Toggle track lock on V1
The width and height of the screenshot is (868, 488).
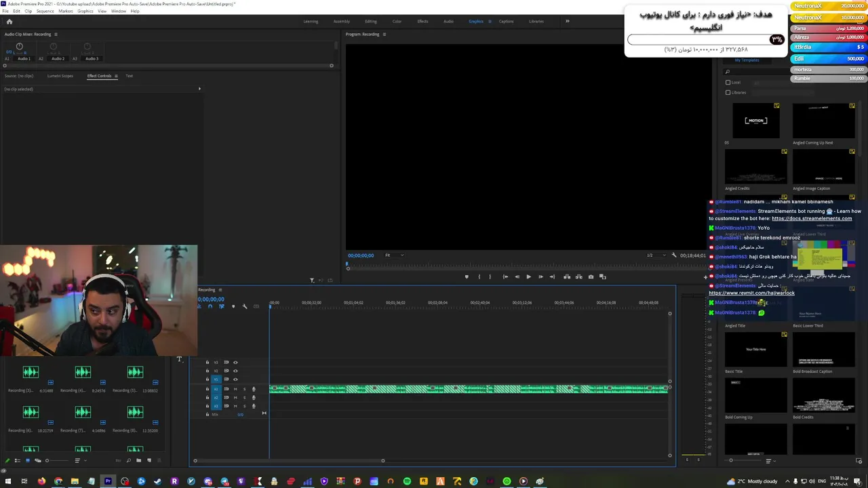(x=208, y=379)
